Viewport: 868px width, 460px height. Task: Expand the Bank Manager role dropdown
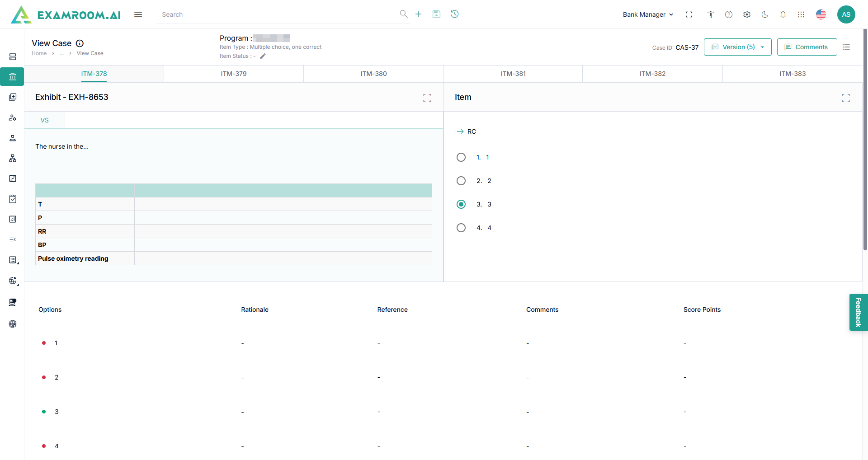647,14
